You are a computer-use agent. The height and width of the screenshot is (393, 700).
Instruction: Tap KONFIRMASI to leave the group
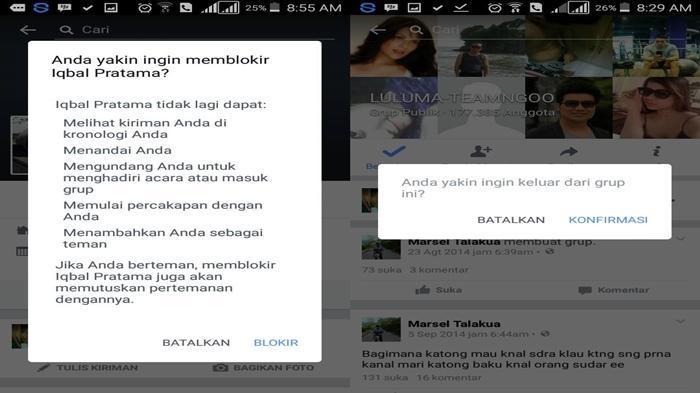coord(608,220)
